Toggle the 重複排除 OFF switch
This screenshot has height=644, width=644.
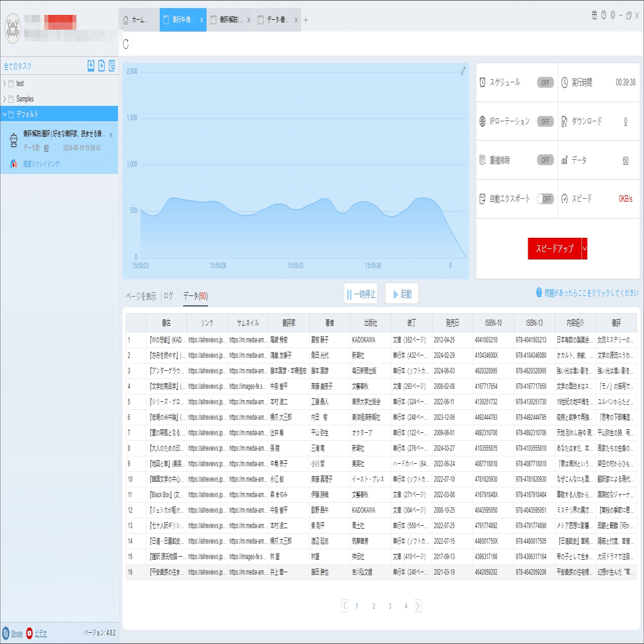click(x=546, y=160)
